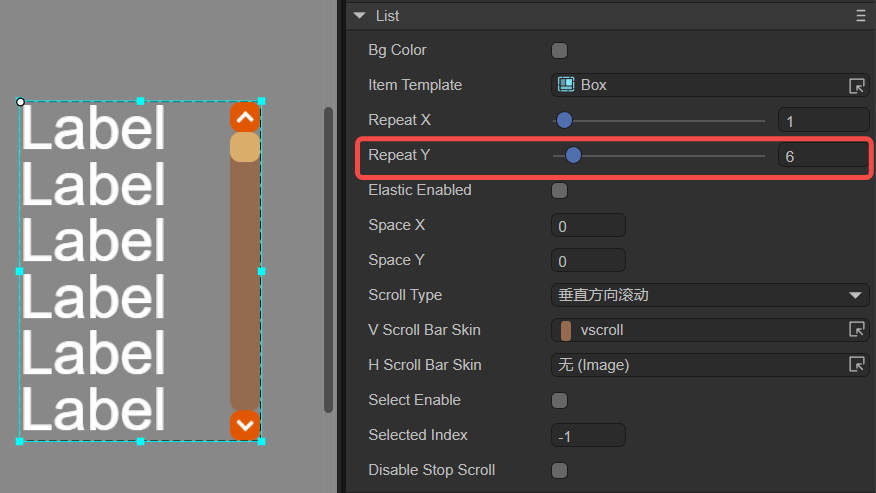Image resolution: width=876 pixels, height=493 pixels.
Task: Click the vscroll skin thumbnail
Action: click(565, 330)
